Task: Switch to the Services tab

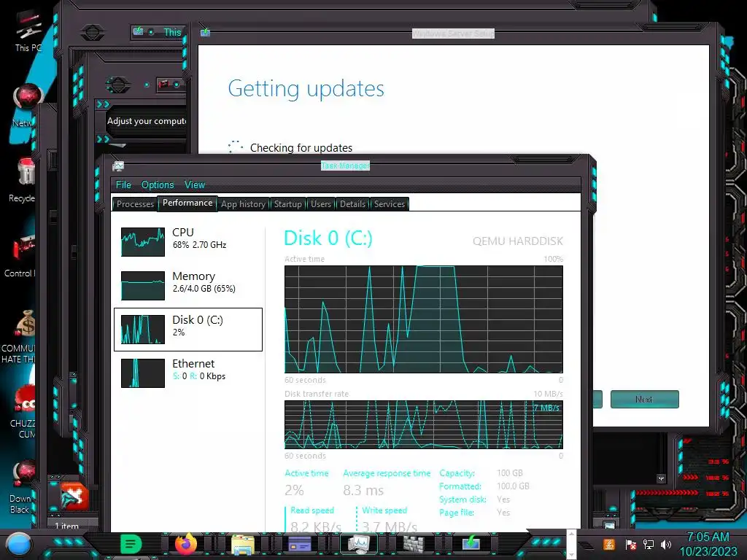Action: click(390, 204)
